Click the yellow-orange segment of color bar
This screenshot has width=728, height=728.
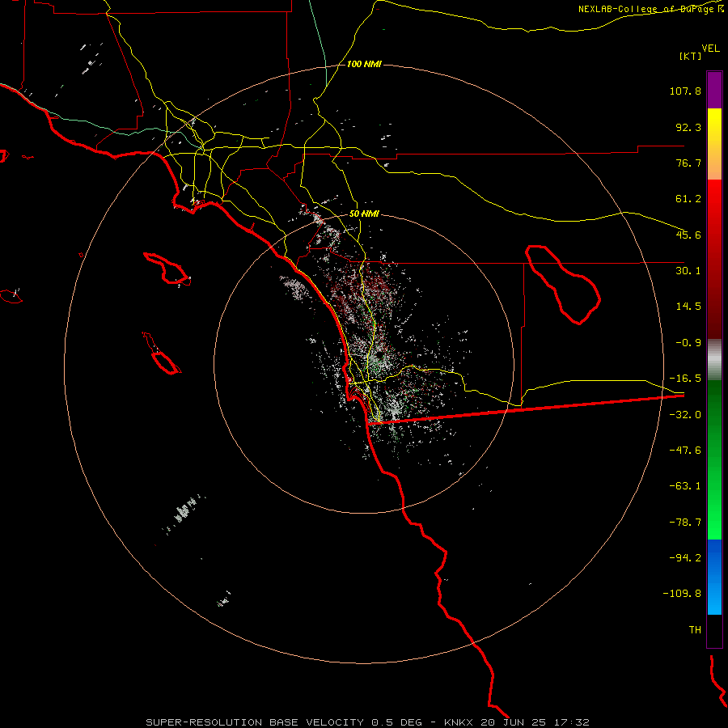click(x=714, y=144)
